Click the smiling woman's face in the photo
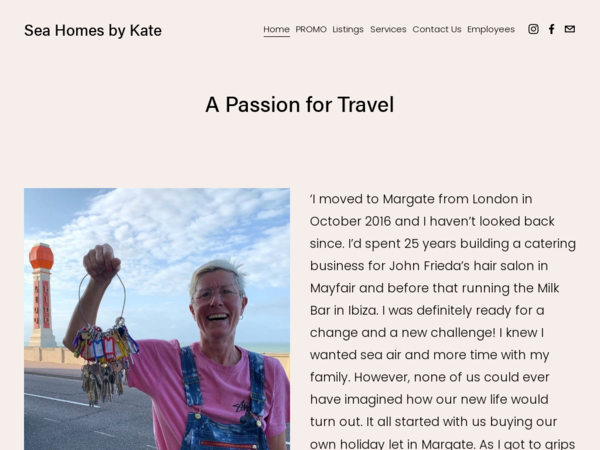 [217, 296]
